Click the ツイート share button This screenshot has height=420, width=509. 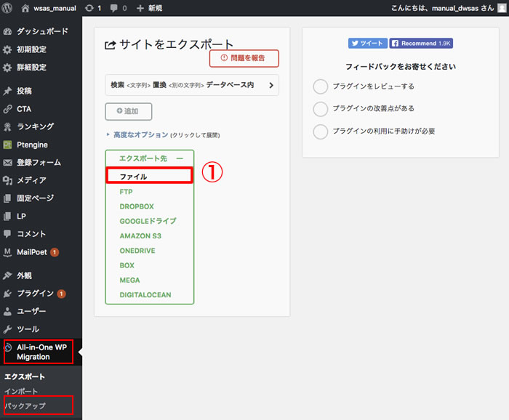[x=367, y=44]
